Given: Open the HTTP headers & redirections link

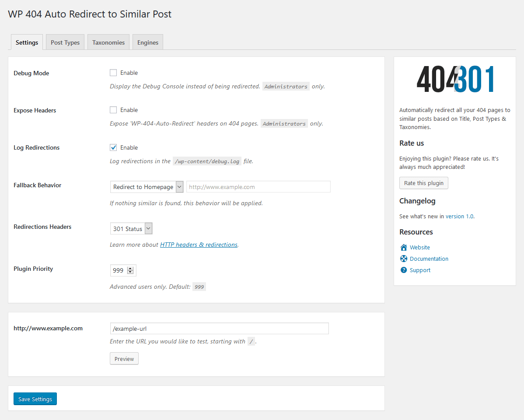Looking at the screenshot, I should point(199,245).
